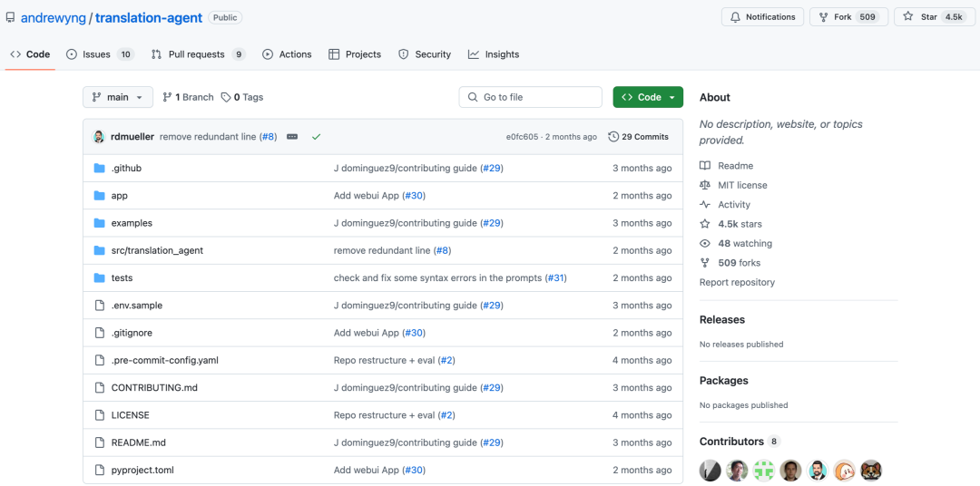The height and width of the screenshot is (486, 980).
Task: Click the rdmueller author name
Action: pyautogui.click(x=132, y=136)
